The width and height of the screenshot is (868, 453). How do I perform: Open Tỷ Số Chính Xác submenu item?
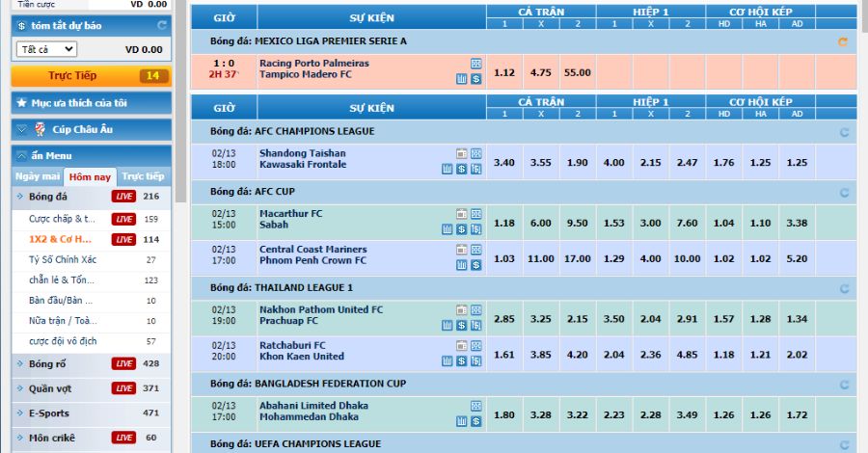pos(63,260)
